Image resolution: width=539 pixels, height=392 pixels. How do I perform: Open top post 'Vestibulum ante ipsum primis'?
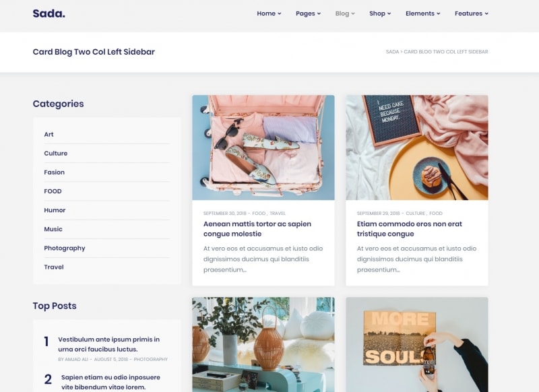[x=109, y=344]
